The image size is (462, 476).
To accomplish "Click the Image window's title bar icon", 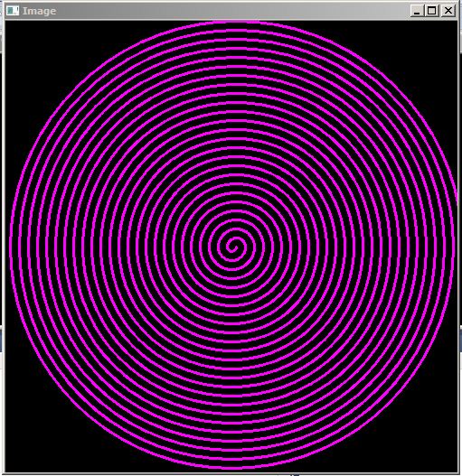I will tap(13, 11).
